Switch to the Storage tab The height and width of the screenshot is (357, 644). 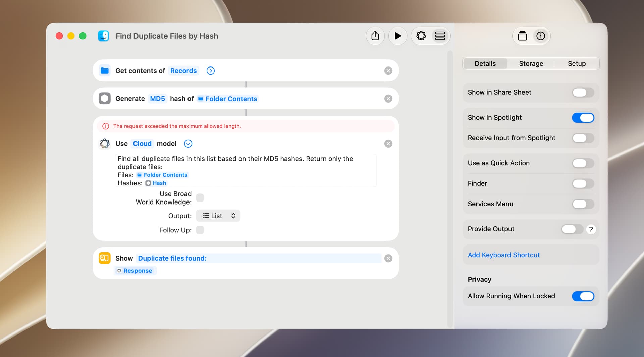[x=531, y=63]
